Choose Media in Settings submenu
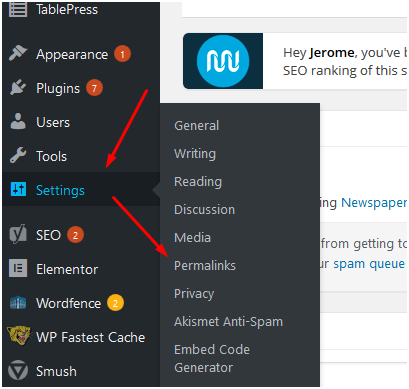Screen dimensions: 409x389 click(192, 238)
